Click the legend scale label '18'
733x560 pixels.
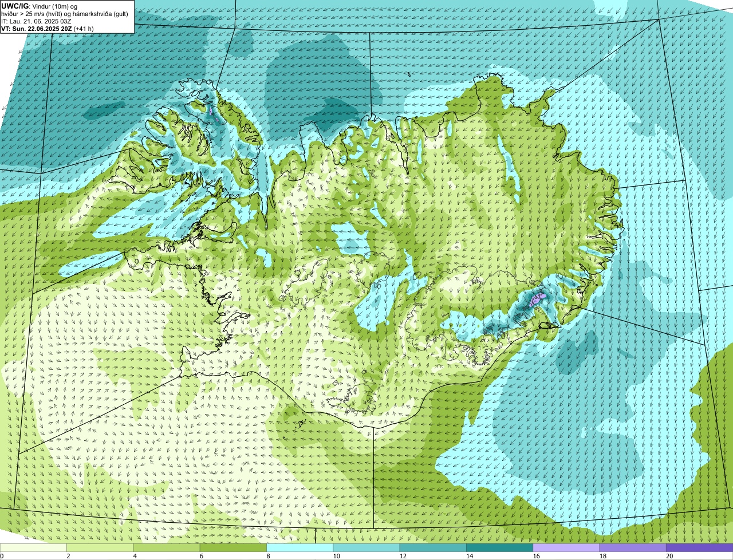[x=602, y=556]
